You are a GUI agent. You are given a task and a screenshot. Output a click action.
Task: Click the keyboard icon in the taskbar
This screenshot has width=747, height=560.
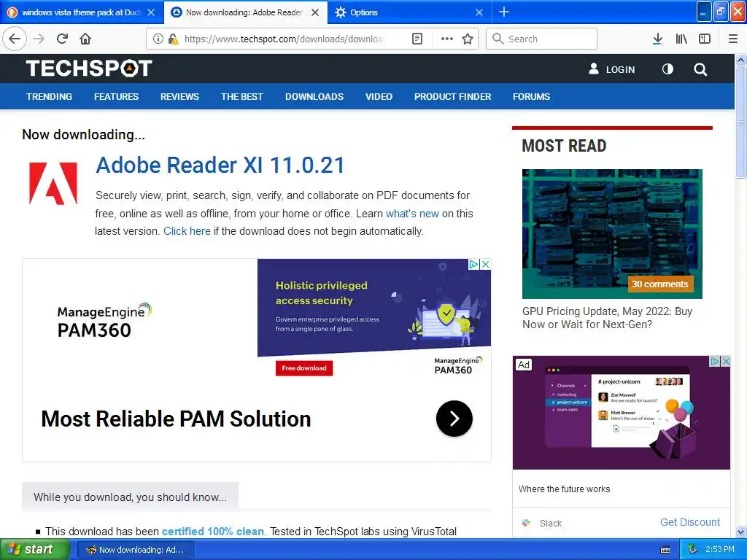coord(665,550)
